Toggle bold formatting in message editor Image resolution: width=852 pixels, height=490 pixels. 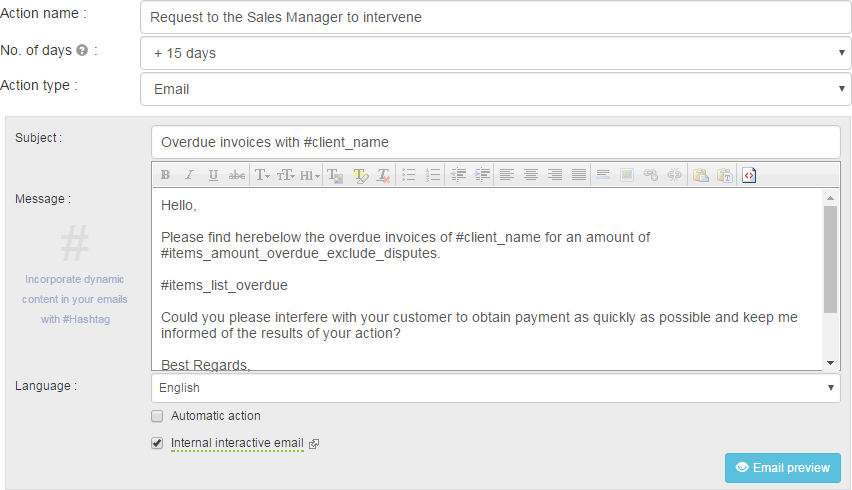point(165,175)
